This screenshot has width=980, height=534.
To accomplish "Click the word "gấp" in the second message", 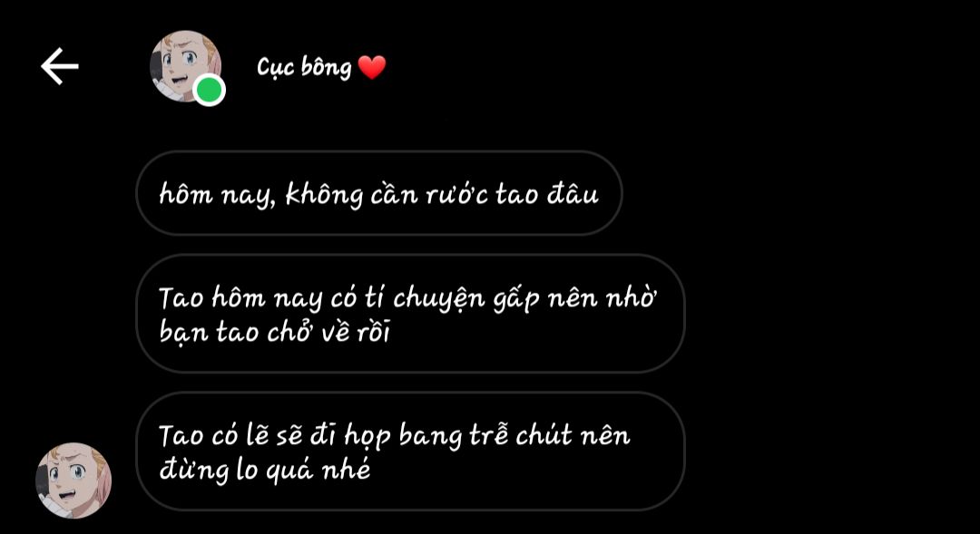I will point(515,300).
